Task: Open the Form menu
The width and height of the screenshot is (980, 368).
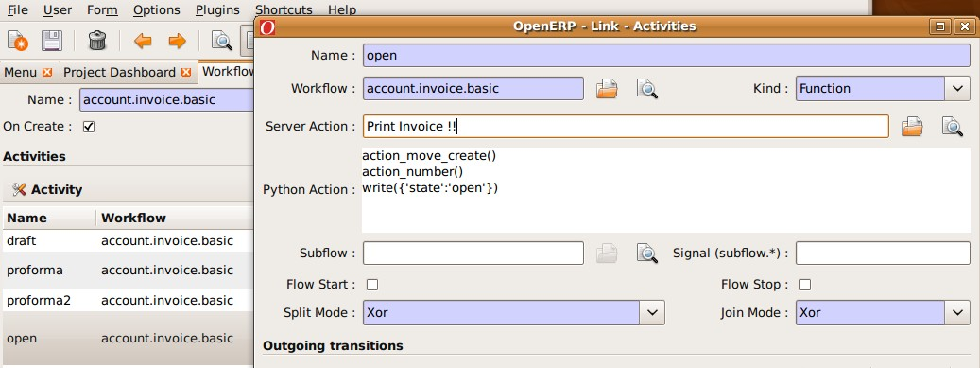Action: point(102,10)
